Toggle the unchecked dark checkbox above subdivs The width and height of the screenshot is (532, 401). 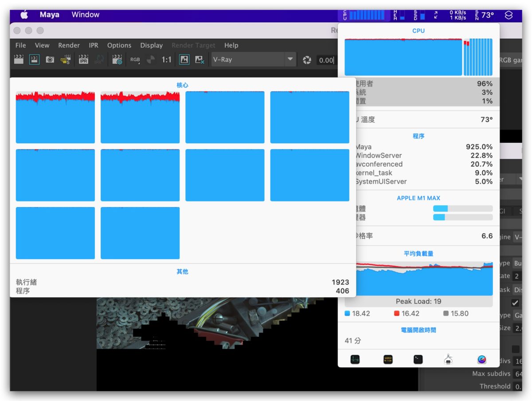click(516, 349)
